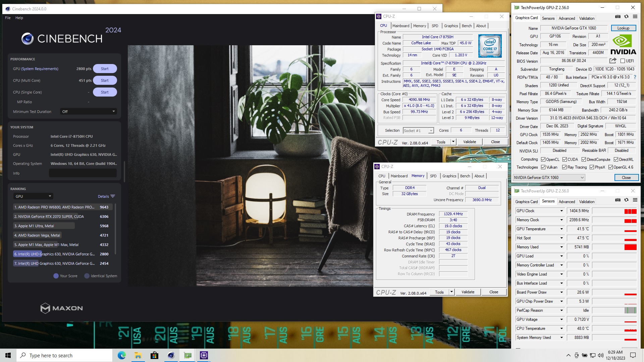
Task: Open Microsoft Store from the taskbar
Action: (x=154, y=355)
